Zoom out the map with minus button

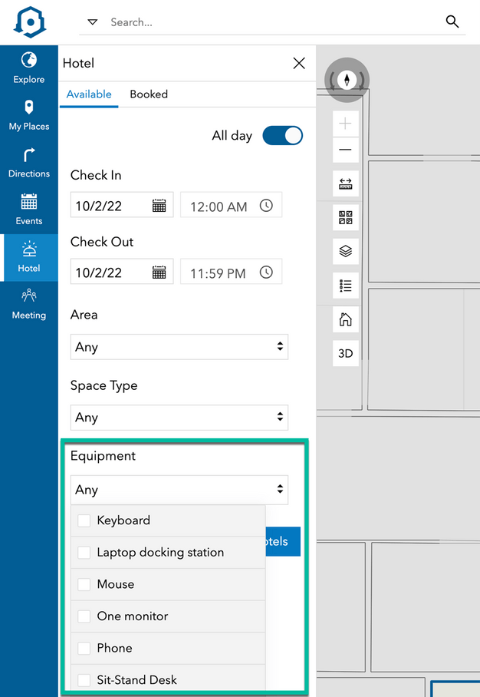(x=346, y=150)
